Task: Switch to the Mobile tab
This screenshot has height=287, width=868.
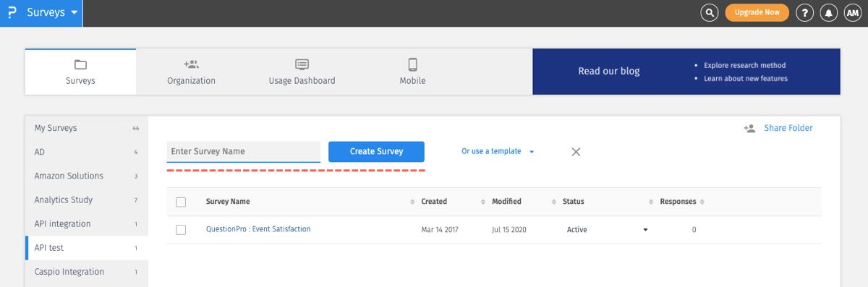Action: [412, 72]
